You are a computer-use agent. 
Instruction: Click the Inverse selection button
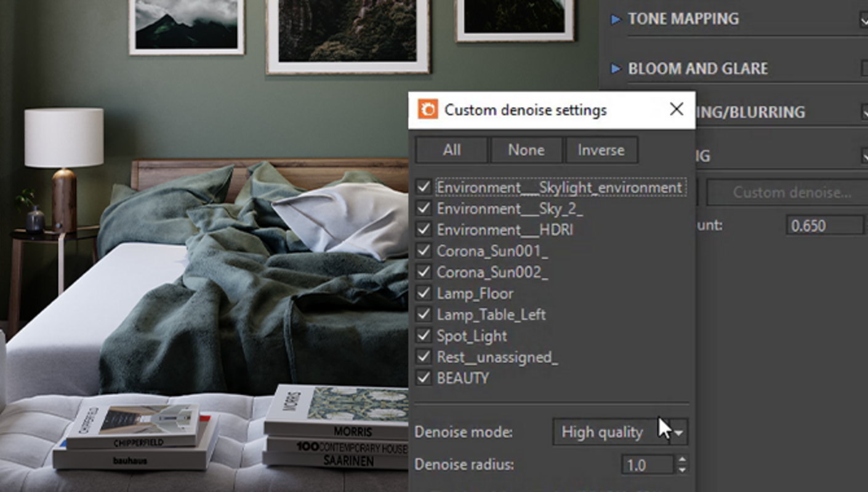601,150
